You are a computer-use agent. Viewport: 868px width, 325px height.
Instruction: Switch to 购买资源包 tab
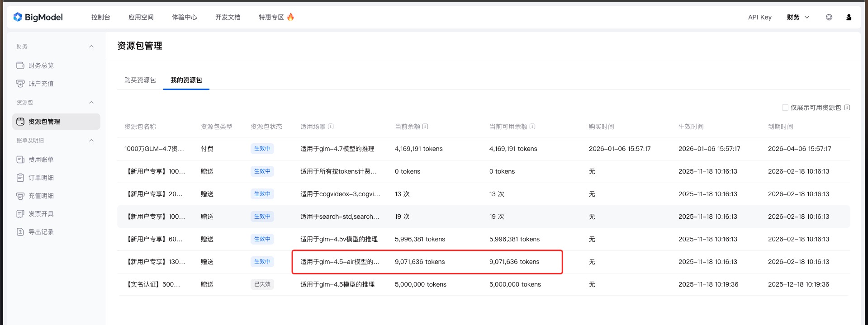(x=140, y=80)
